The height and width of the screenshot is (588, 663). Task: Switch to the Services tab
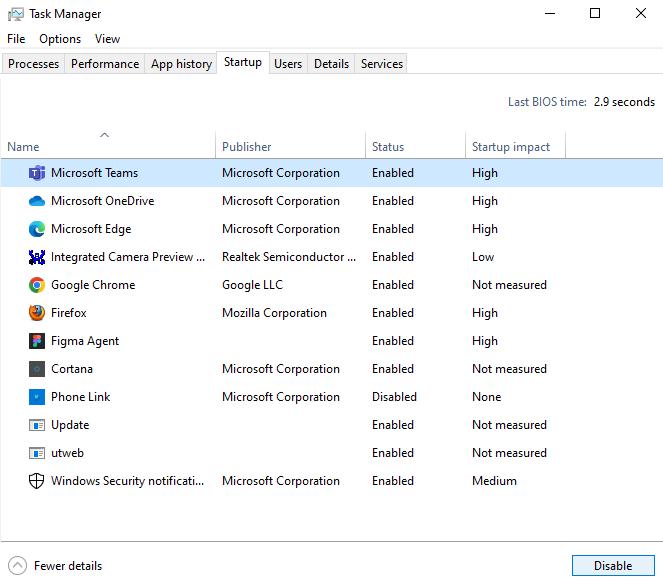pos(382,64)
